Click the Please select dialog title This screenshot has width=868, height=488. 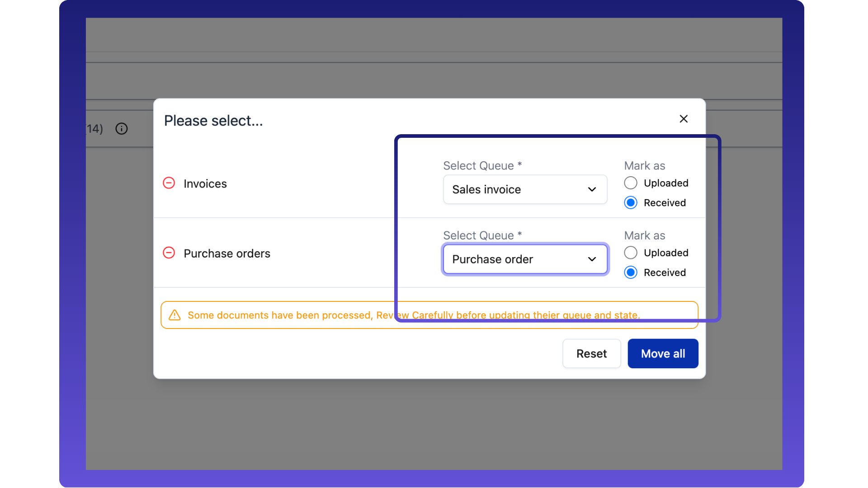213,121
